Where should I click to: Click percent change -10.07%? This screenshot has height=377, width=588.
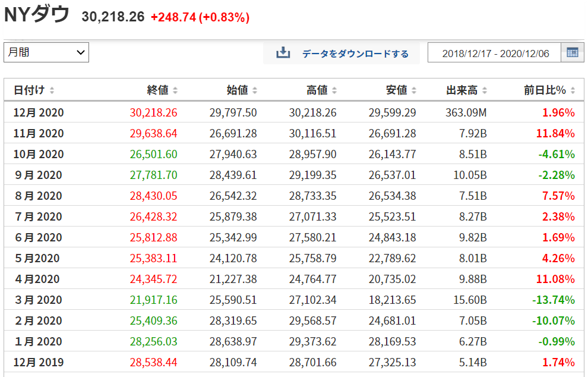554,321
